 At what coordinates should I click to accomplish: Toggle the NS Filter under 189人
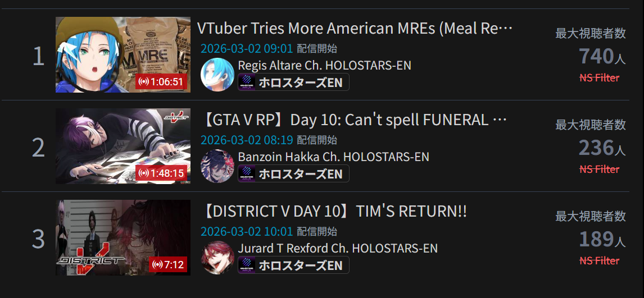(x=599, y=260)
